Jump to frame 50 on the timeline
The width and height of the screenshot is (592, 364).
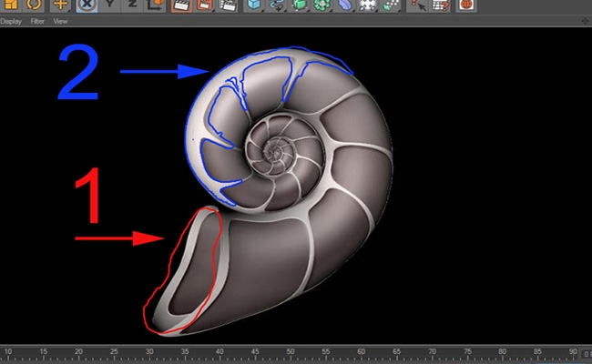point(290,351)
